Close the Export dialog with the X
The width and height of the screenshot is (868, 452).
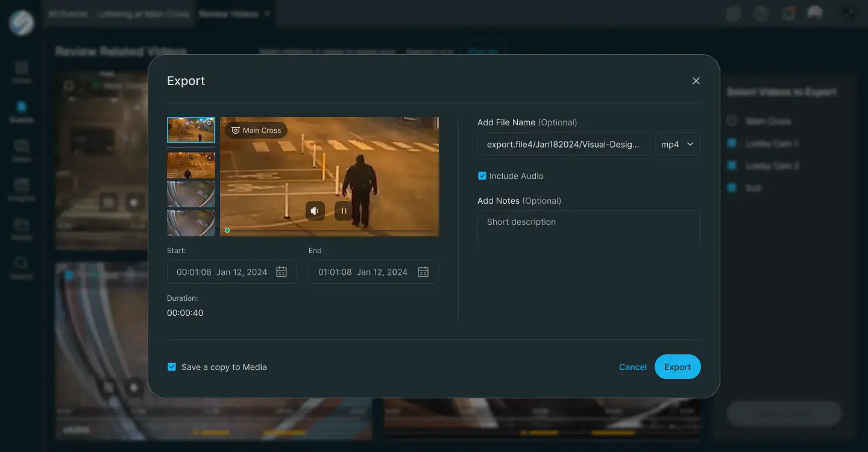point(696,81)
